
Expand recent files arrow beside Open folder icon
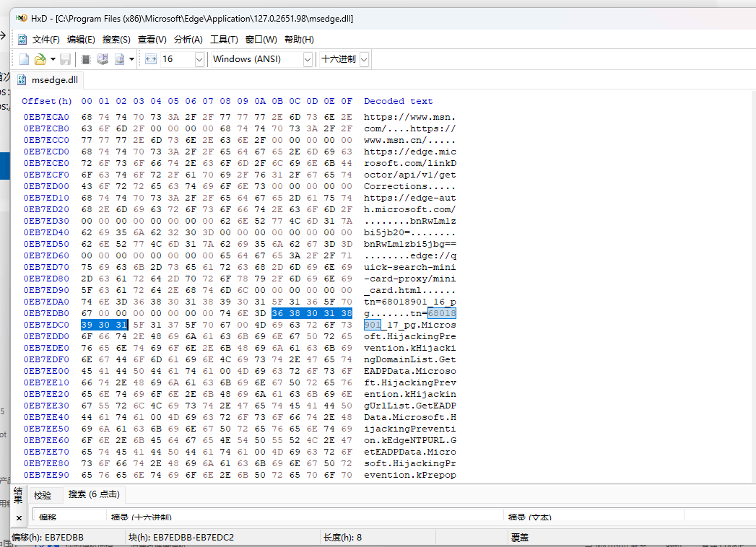53,59
